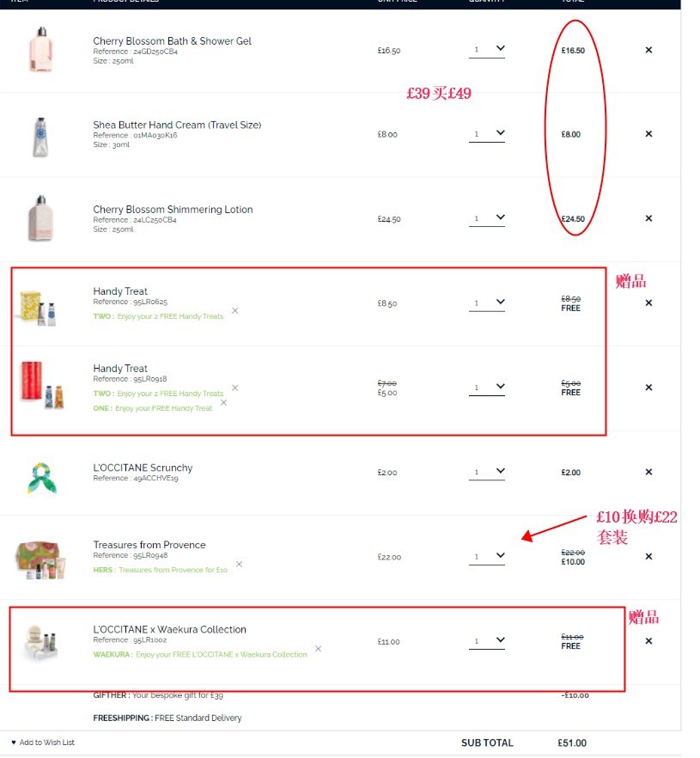Open quantity dropdown for Hand Cream
Image resolution: width=700 pixels, height=758 pixels.
[x=486, y=134]
